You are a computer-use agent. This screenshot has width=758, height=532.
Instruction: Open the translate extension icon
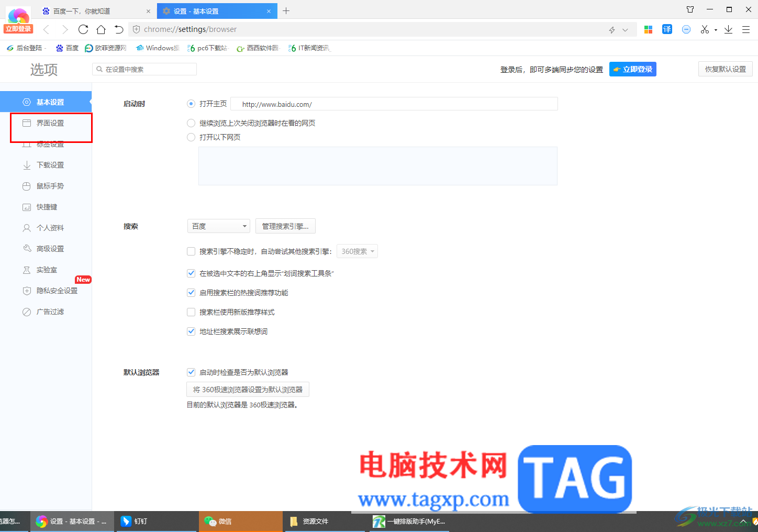tap(667, 29)
